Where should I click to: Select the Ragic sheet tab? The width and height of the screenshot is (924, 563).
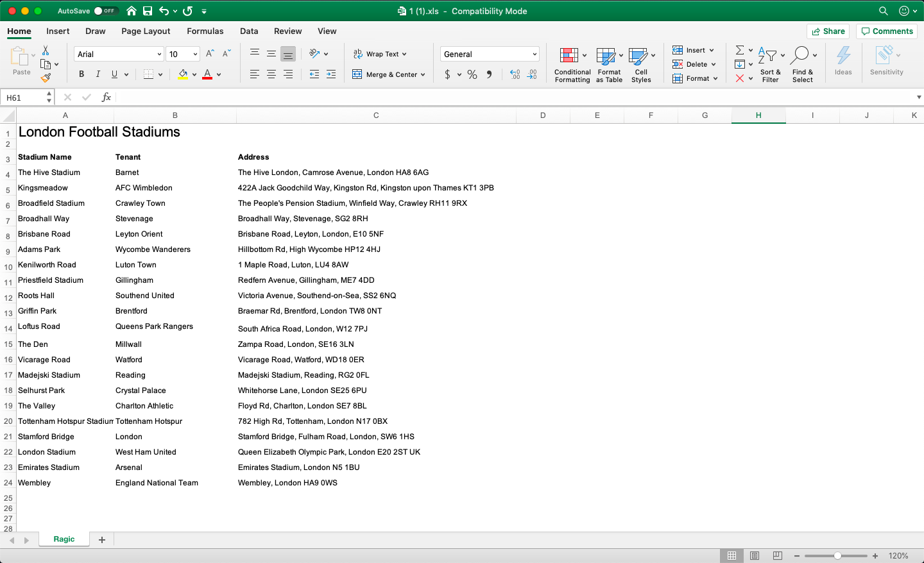[64, 539]
